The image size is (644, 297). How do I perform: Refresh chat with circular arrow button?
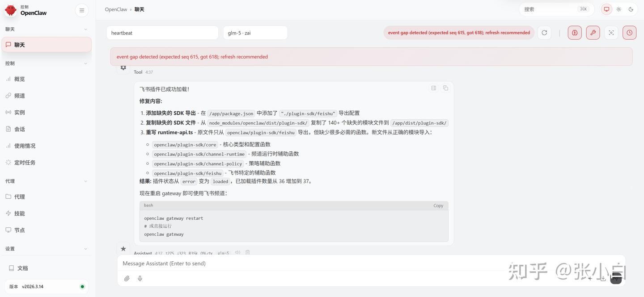pyautogui.click(x=544, y=33)
